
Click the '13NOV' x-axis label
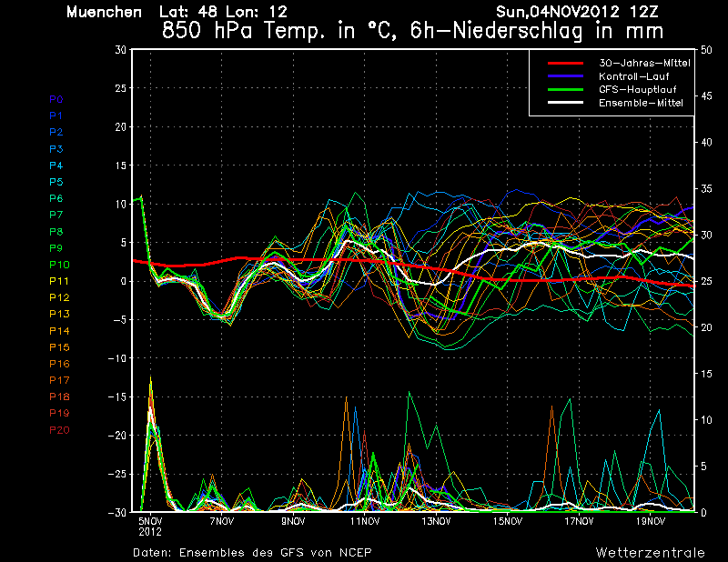point(436,521)
